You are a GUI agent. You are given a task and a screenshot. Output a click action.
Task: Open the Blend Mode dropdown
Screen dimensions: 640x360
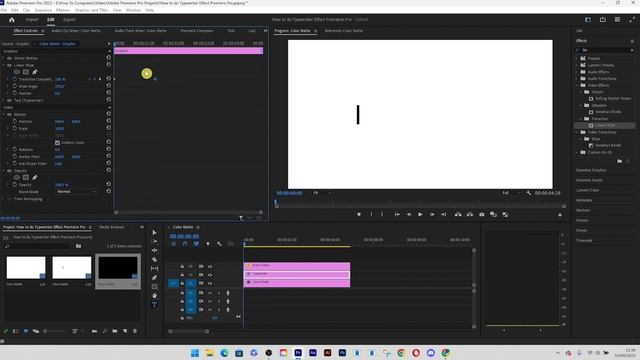pyautogui.click(x=76, y=191)
